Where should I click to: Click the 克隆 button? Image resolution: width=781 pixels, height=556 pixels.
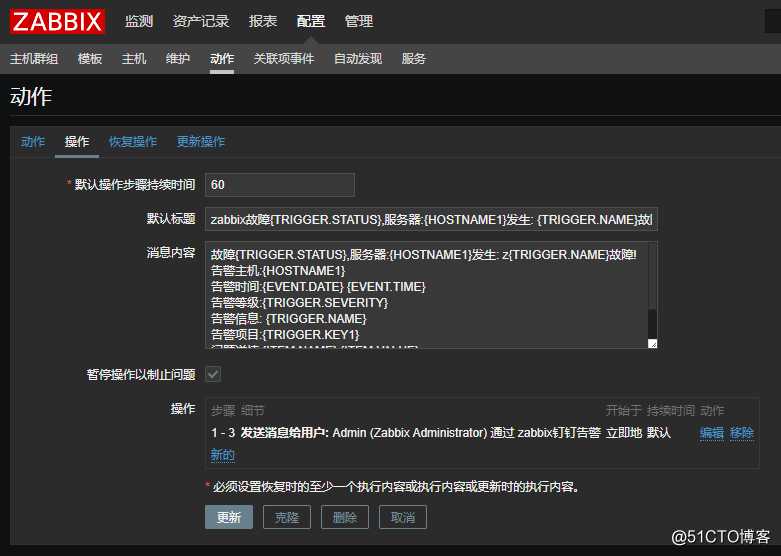(x=287, y=517)
